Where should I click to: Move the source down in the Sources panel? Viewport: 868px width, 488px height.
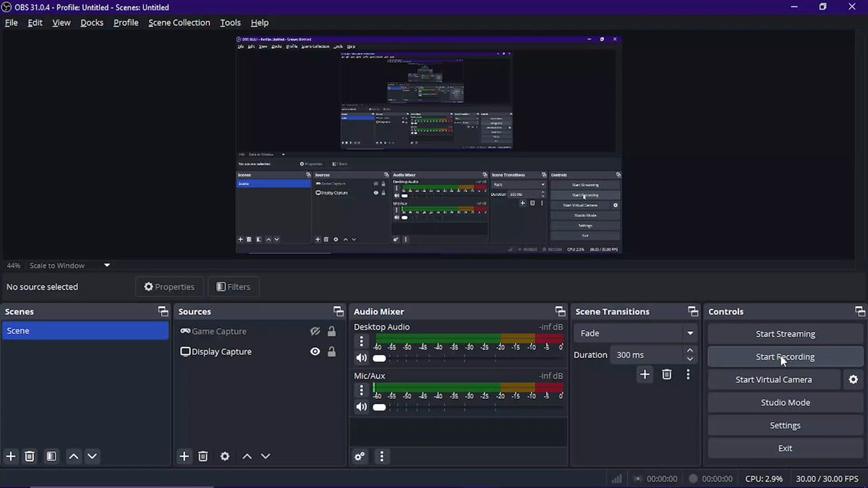click(265, 456)
